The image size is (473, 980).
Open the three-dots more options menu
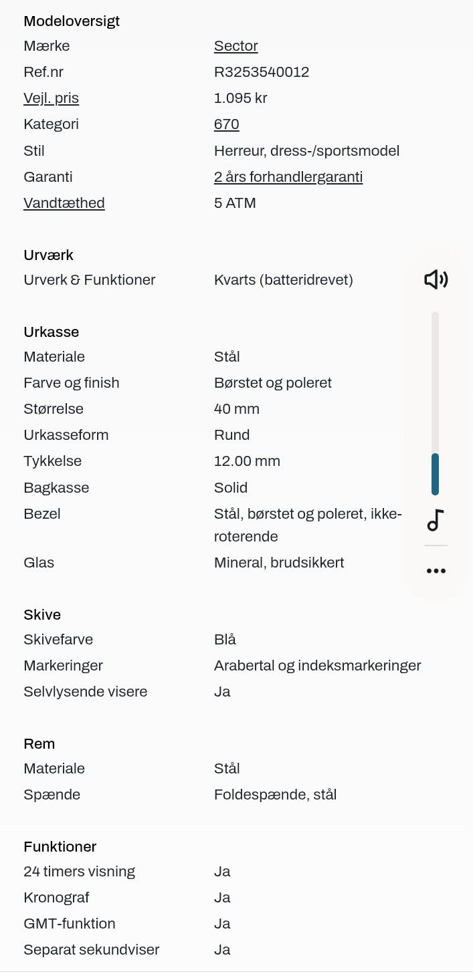tap(436, 571)
